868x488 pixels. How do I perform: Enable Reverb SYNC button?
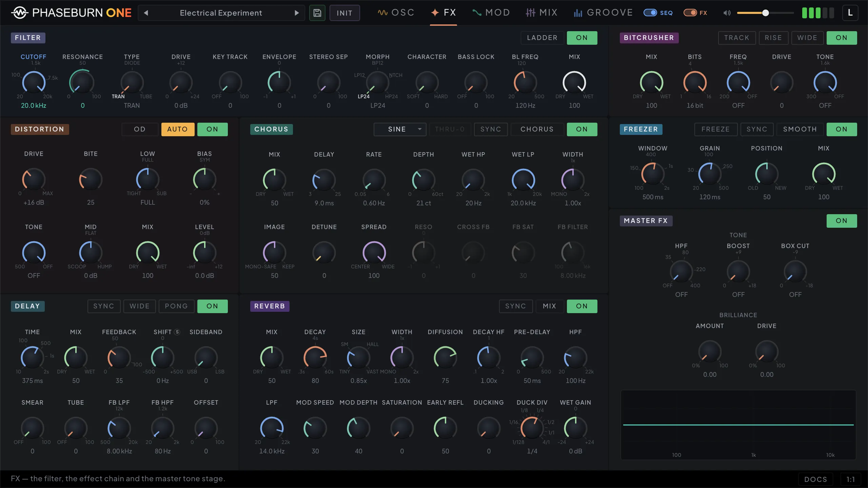pyautogui.click(x=515, y=306)
